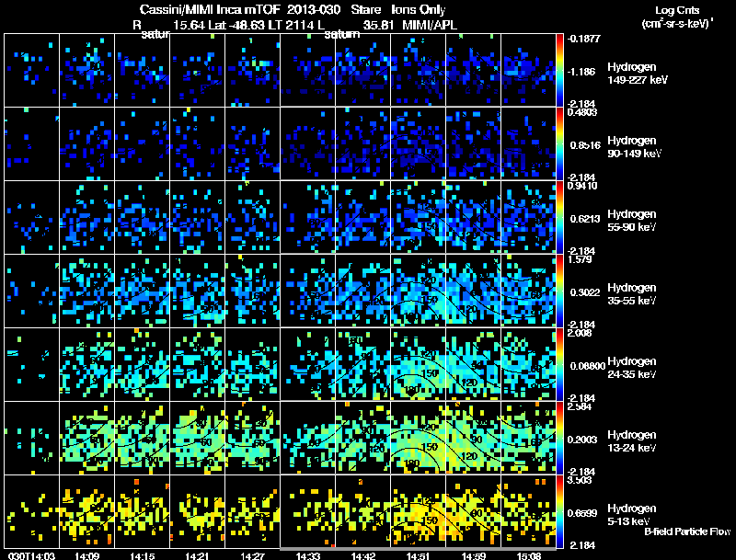The height and width of the screenshot is (560, 736).
Task: Click the '0.6213' colorbar midpoint value
Action: tap(584, 219)
